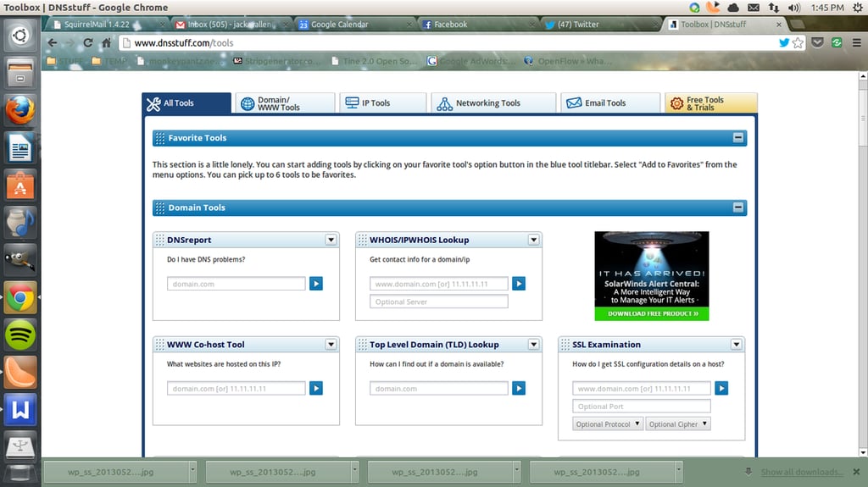The image size is (868, 487).
Task: Run the DNSreport lookup arrow button
Action: 316,284
